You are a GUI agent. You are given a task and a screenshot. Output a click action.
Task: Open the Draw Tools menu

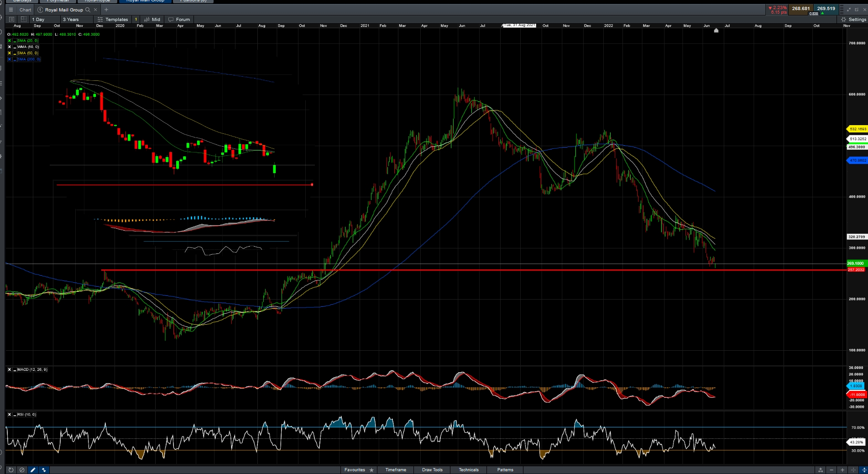click(432, 470)
